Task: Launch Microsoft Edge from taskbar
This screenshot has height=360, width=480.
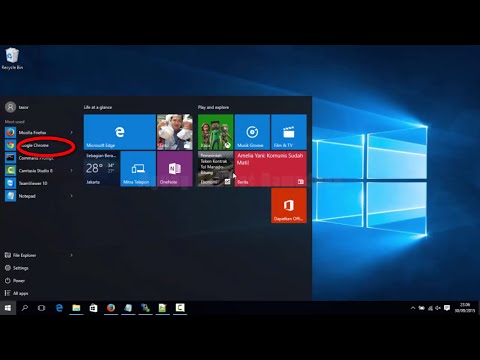Action: (59, 308)
